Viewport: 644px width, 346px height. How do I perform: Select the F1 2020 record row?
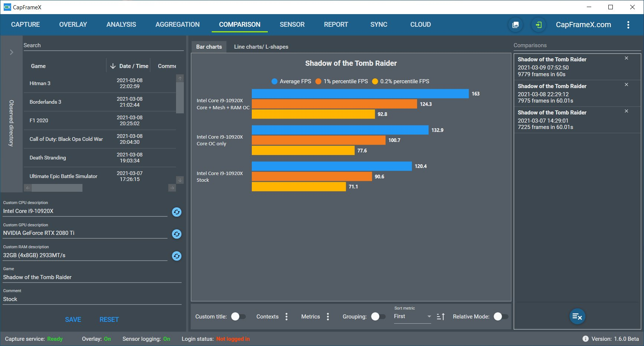point(100,120)
